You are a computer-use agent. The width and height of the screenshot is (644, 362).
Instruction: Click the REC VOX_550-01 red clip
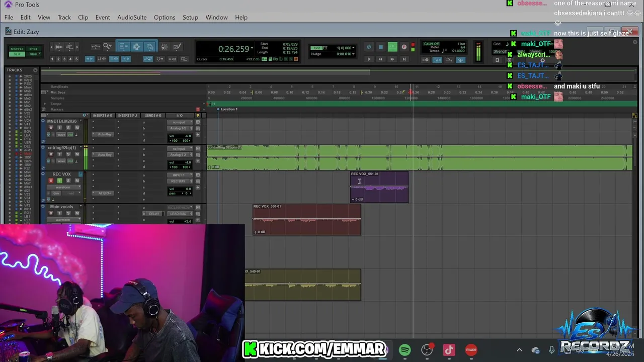tap(306, 220)
